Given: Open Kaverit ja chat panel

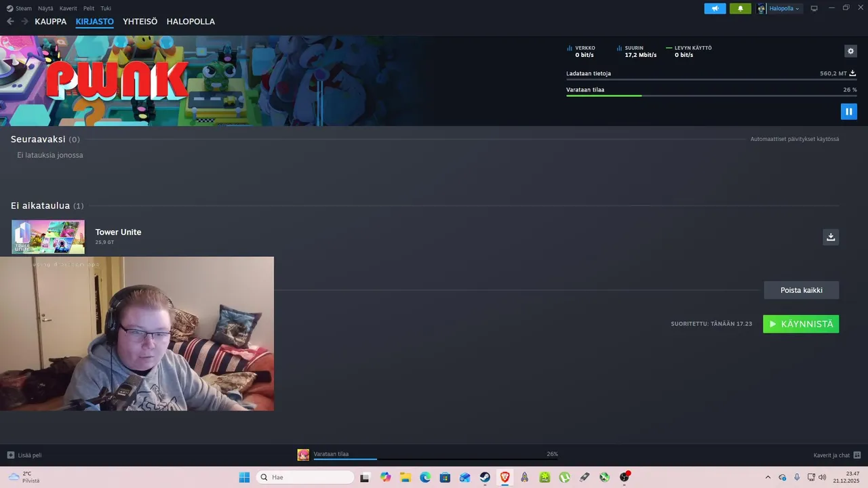Looking at the screenshot, I should pyautogui.click(x=837, y=455).
